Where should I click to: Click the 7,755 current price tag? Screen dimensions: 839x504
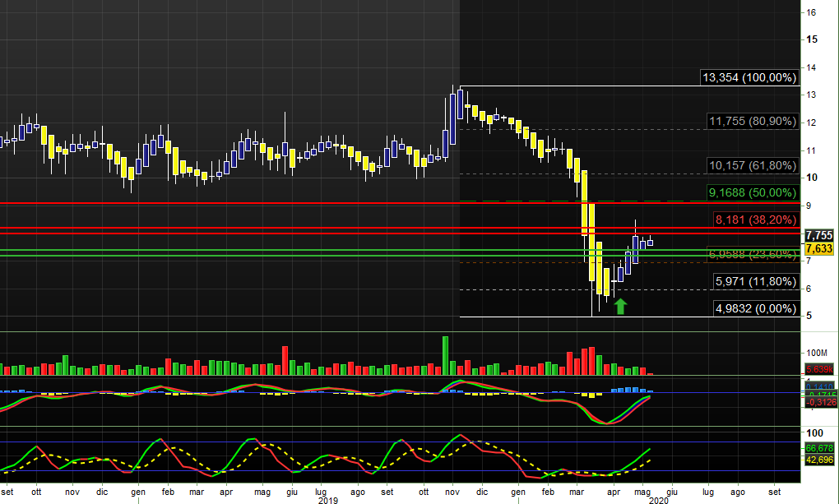point(819,235)
